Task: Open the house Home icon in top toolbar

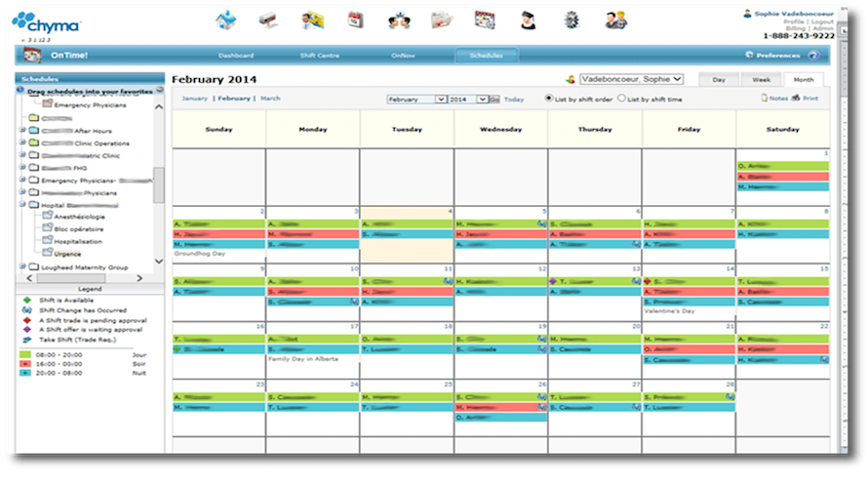Action: [226, 20]
